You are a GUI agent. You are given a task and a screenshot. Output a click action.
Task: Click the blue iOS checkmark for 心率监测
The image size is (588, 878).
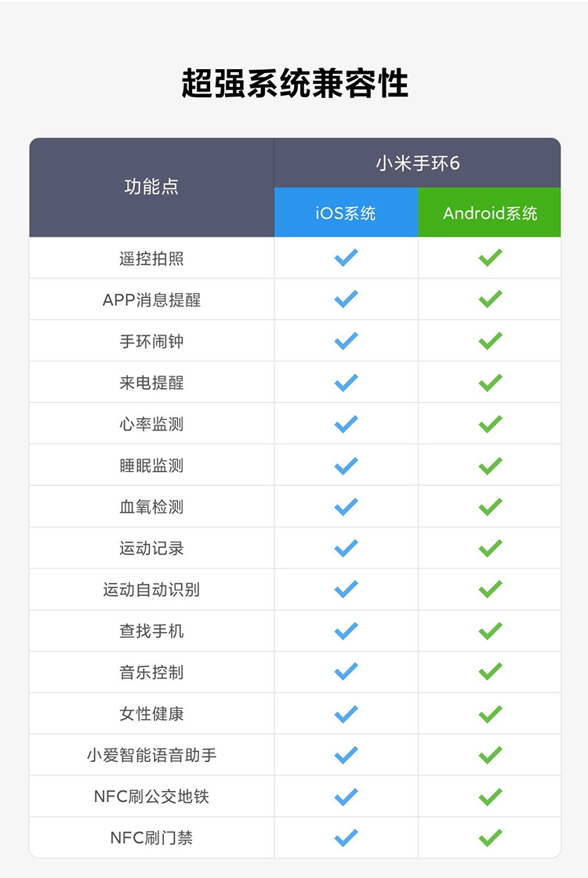(x=346, y=424)
